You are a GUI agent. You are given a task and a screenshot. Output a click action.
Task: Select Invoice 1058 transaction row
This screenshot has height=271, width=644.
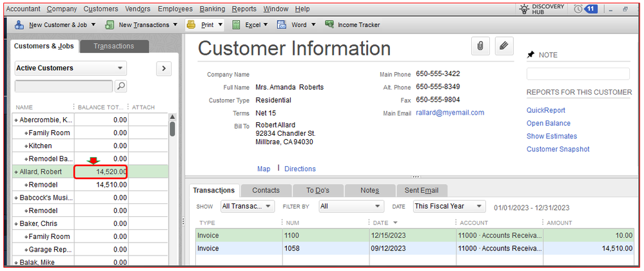415,248
